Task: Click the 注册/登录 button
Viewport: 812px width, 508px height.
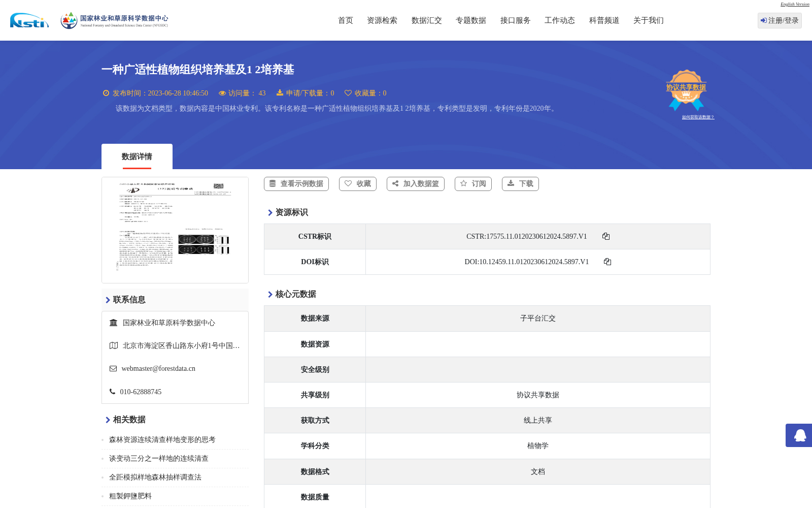Action: point(780,20)
